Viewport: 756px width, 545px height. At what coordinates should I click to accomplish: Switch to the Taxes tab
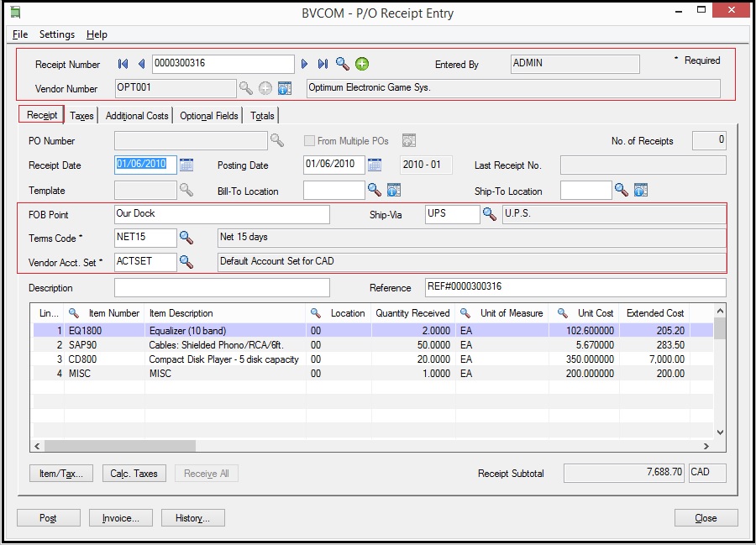click(x=81, y=115)
